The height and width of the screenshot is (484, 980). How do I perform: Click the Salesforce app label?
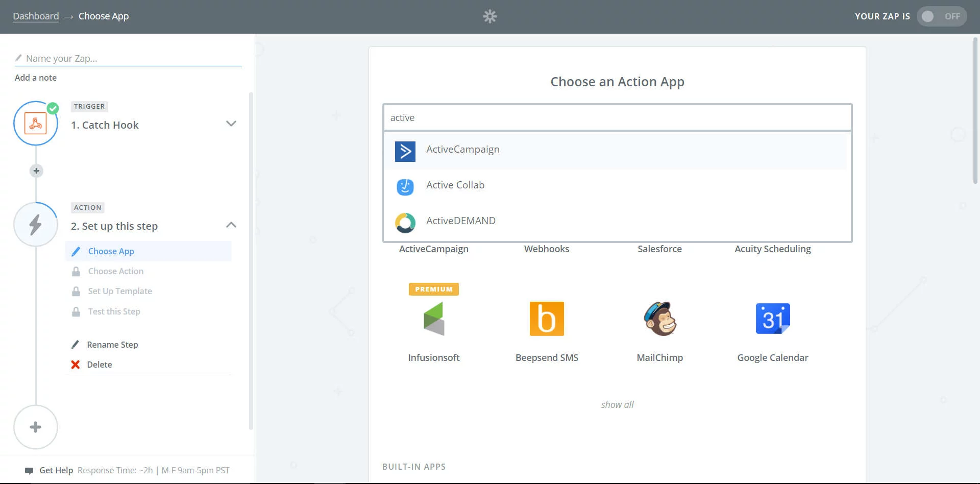(659, 249)
